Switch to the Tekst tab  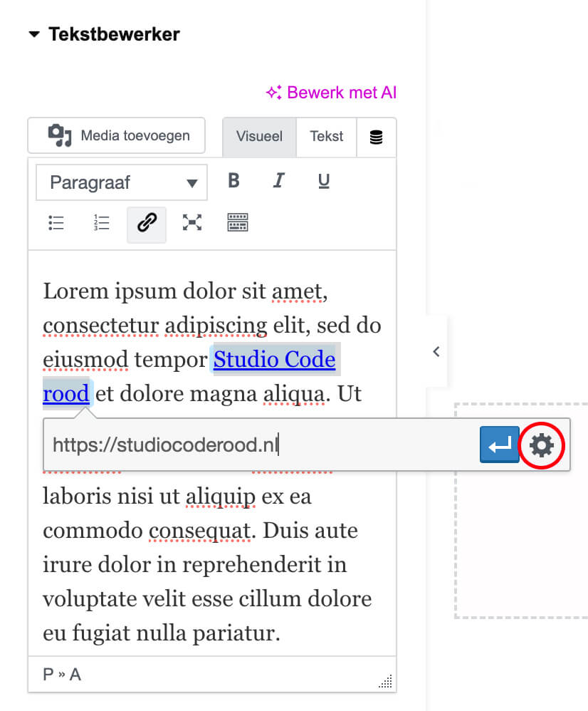point(327,137)
